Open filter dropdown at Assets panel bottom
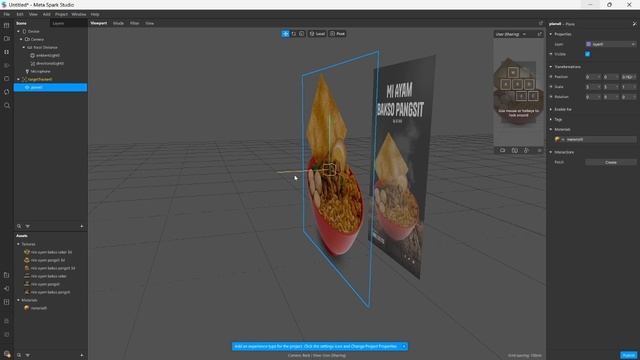 point(28,355)
